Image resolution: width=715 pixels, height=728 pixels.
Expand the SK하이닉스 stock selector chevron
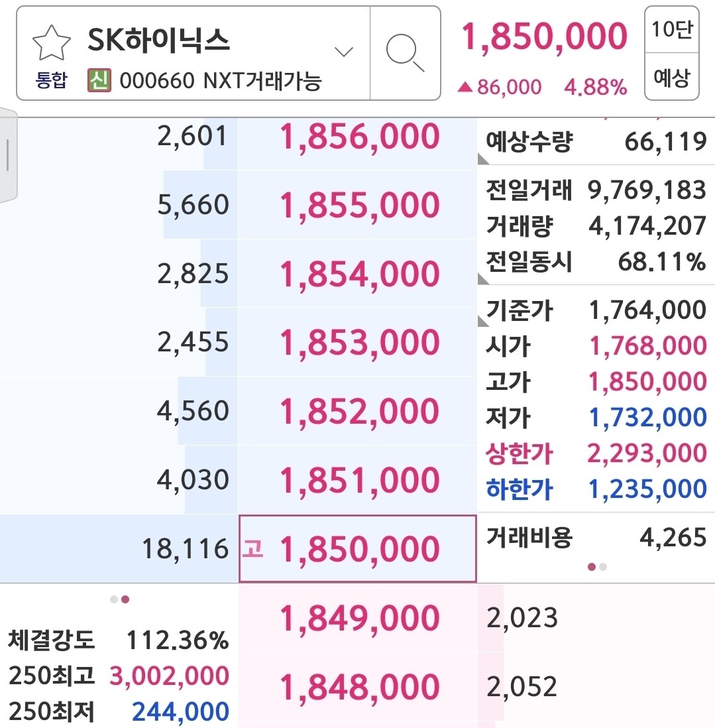[x=344, y=51]
